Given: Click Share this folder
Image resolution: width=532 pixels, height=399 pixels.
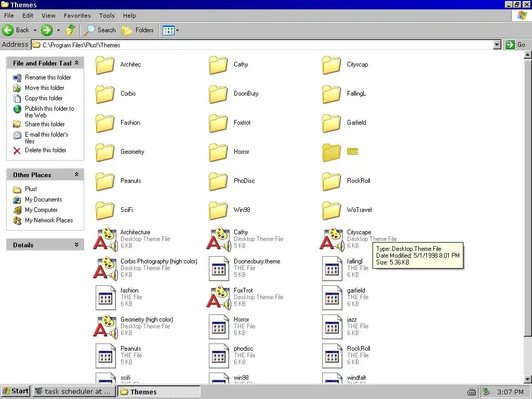Looking at the screenshot, I should (x=39, y=124).
